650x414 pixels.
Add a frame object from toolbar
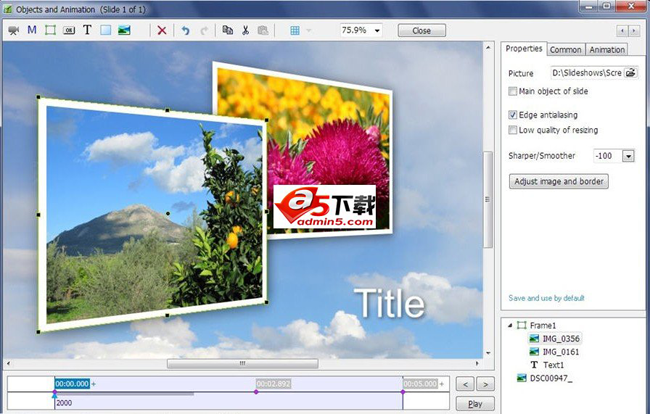point(50,30)
